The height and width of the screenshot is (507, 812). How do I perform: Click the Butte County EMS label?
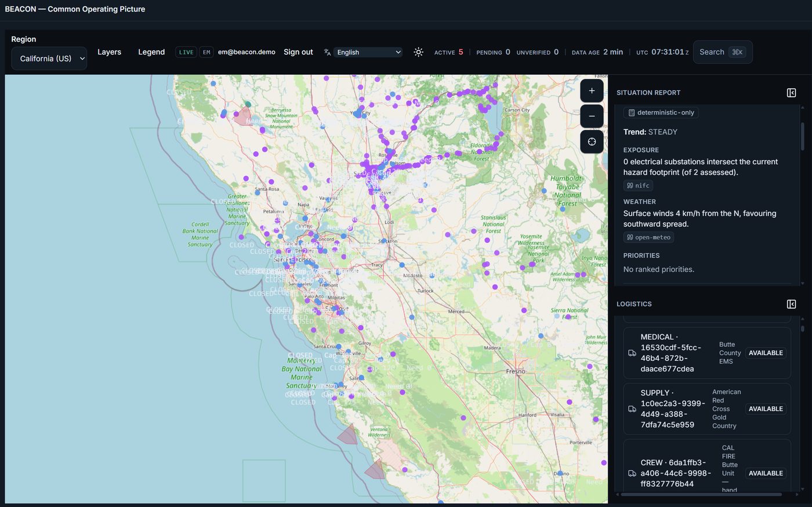pyautogui.click(x=730, y=353)
